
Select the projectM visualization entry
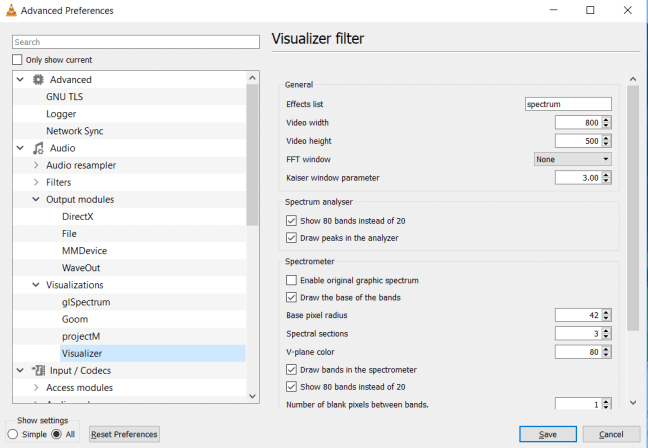click(83, 336)
